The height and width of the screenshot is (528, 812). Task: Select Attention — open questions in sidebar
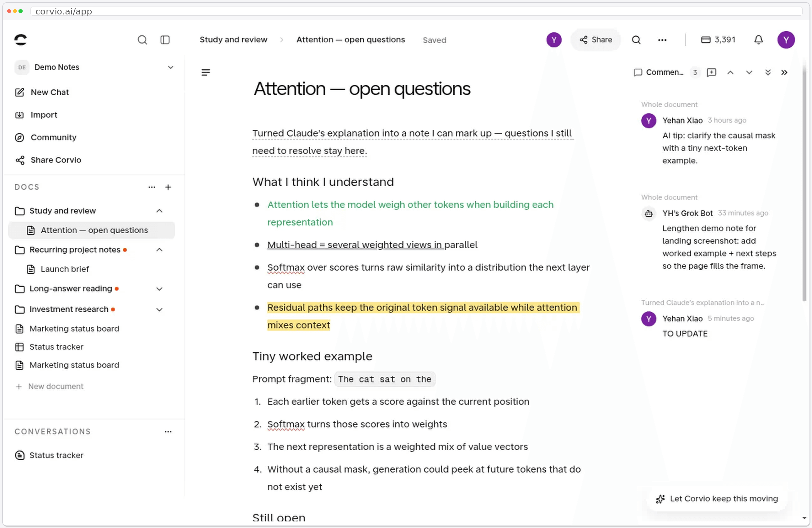pyautogui.click(x=91, y=230)
